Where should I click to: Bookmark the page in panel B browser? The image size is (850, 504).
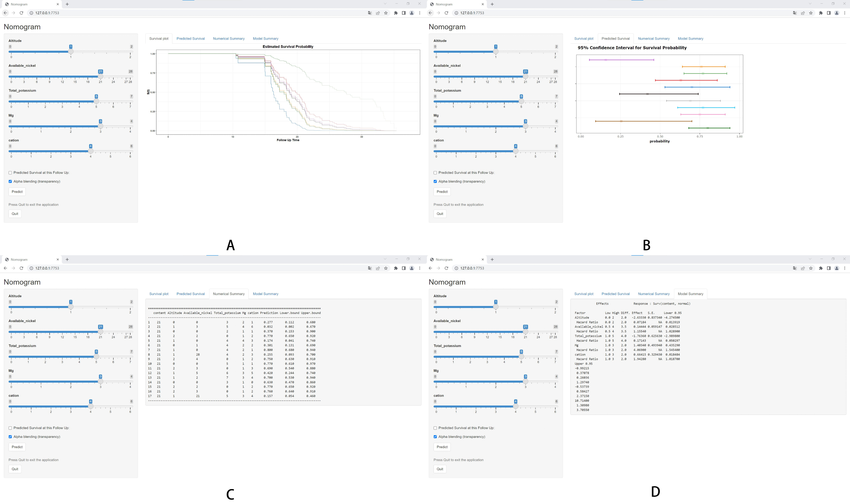tap(811, 13)
